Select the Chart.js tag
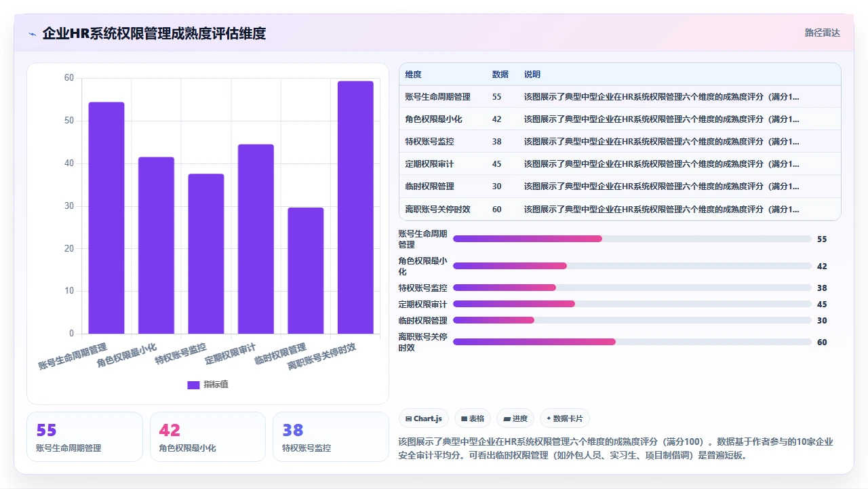868x489 pixels. pyautogui.click(x=424, y=418)
